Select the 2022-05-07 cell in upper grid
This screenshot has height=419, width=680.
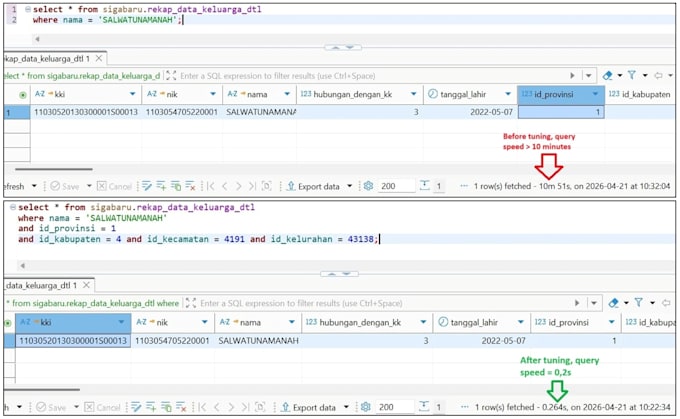(x=470, y=112)
